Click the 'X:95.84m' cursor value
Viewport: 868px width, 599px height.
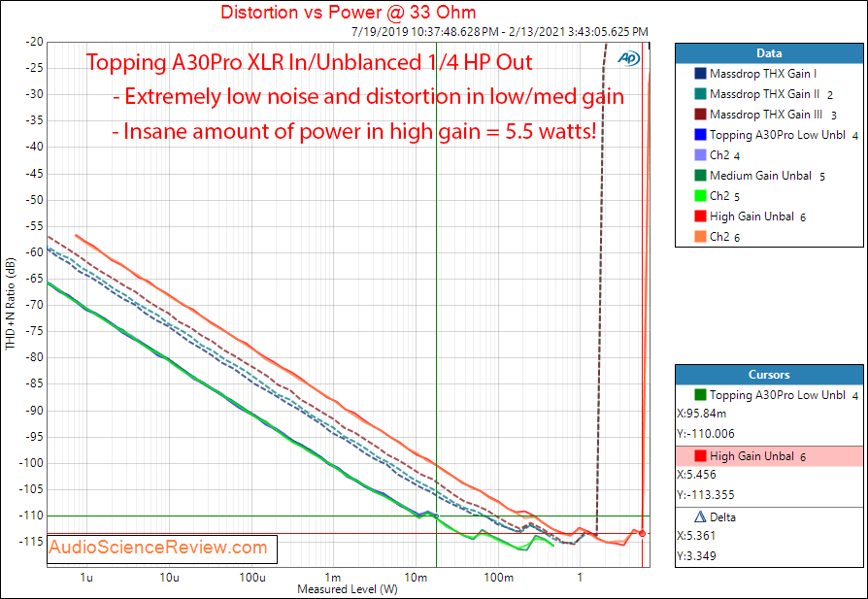click(701, 414)
